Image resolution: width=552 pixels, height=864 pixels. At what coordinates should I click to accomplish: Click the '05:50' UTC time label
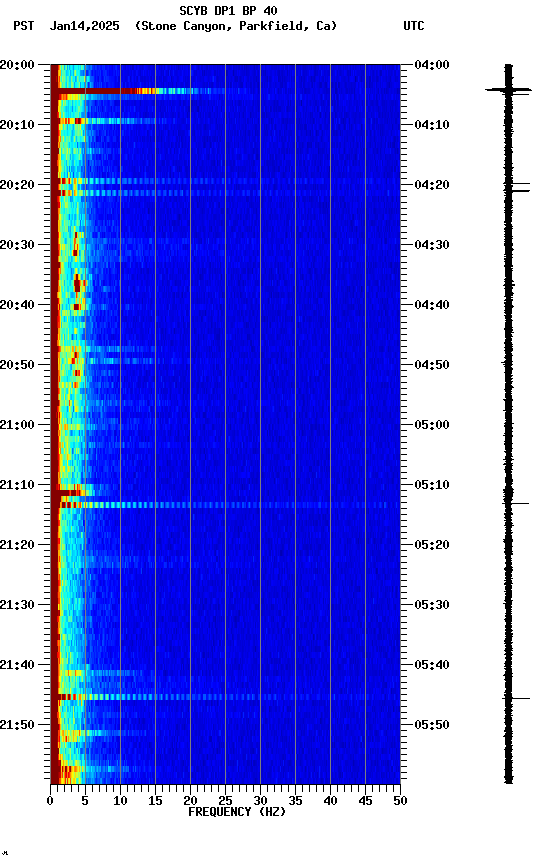click(x=432, y=725)
